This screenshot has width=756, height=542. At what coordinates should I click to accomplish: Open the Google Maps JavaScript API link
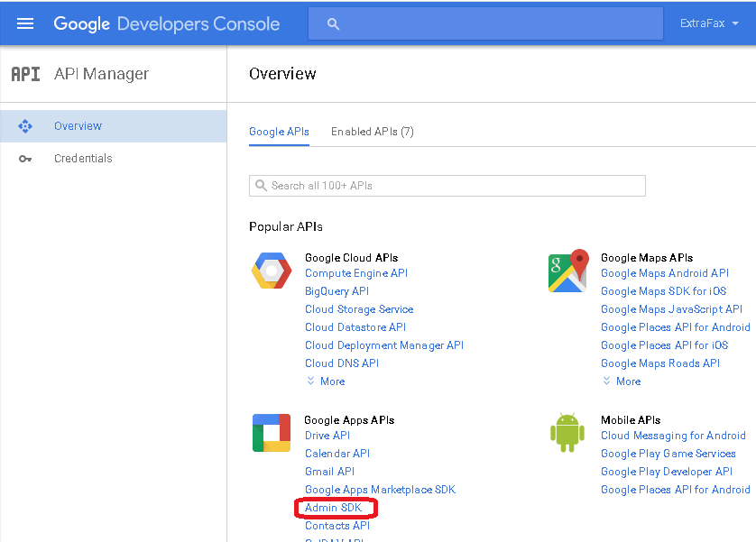(x=671, y=309)
